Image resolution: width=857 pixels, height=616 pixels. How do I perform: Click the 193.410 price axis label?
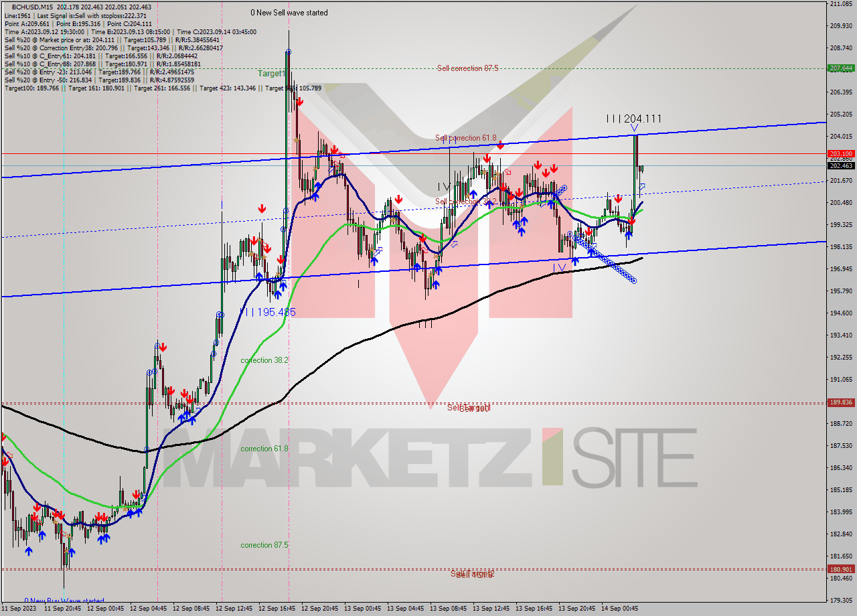click(x=841, y=335)
